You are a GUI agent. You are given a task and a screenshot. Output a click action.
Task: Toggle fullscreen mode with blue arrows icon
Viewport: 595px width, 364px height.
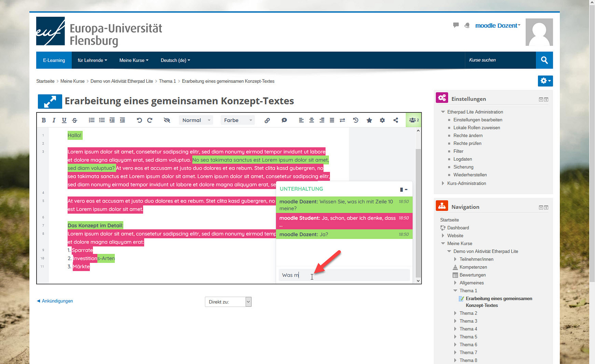[50, 101]
